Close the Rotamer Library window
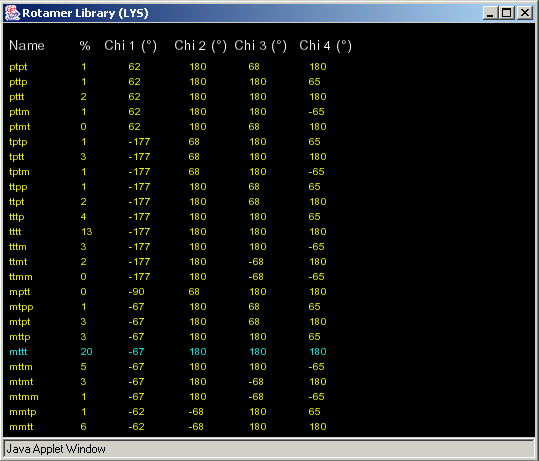Image resolution: width=539 pixels, height=461 pixels. pos(525,13)
